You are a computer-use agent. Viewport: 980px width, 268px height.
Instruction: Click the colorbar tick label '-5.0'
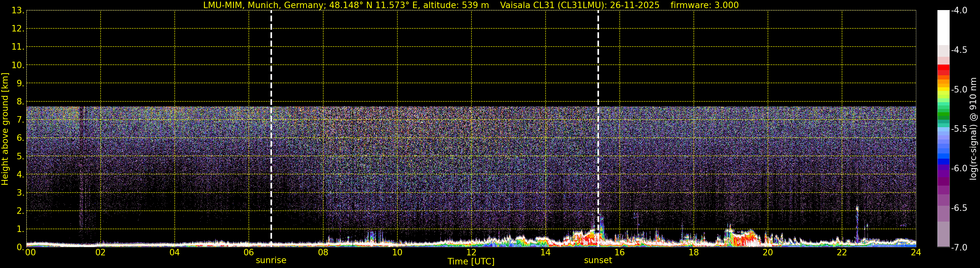[959, 89]
